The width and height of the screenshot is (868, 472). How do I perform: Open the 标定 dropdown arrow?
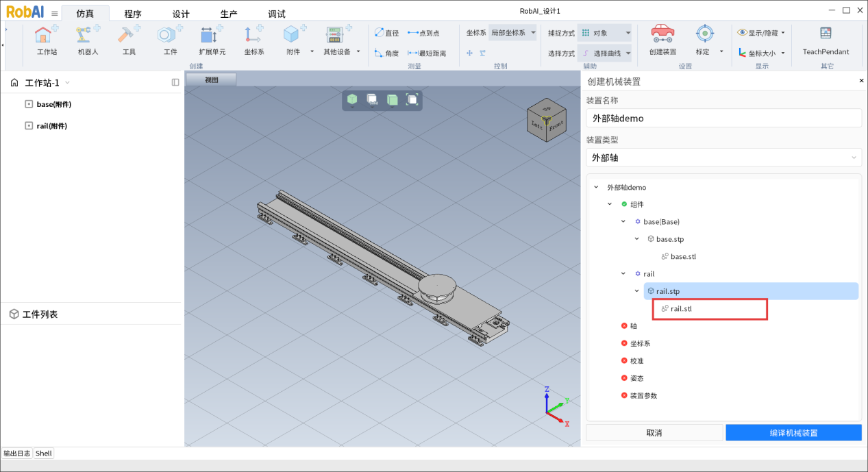click(721, 51)
